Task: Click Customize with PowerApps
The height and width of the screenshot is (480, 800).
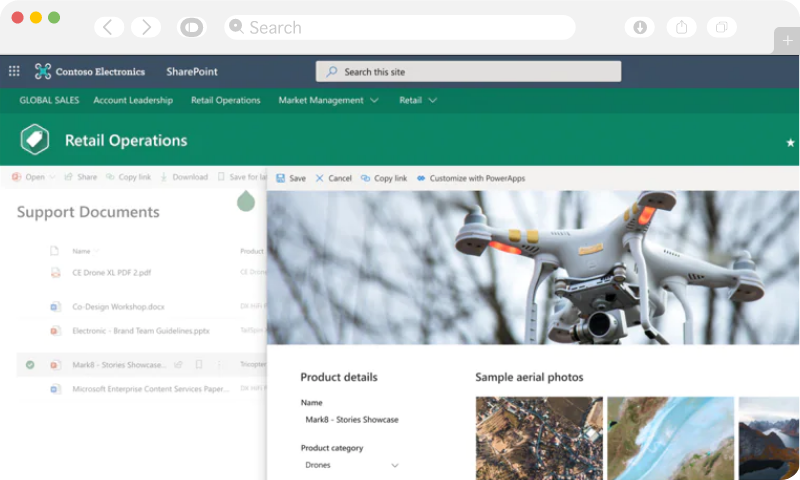Action: point(470,178)
